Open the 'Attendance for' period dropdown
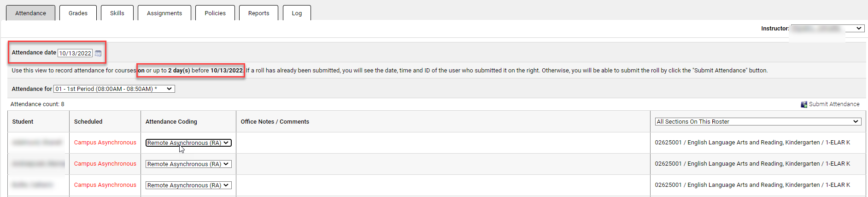This screenshot has width=868, height=197. [114, 89]
